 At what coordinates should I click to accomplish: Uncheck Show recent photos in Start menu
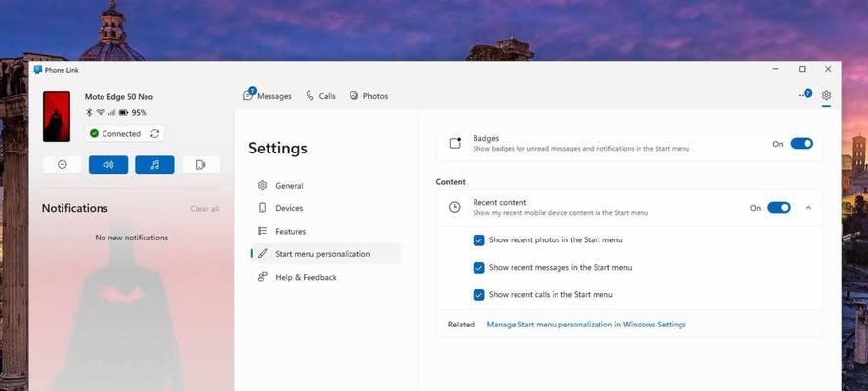tap(478, 240)
